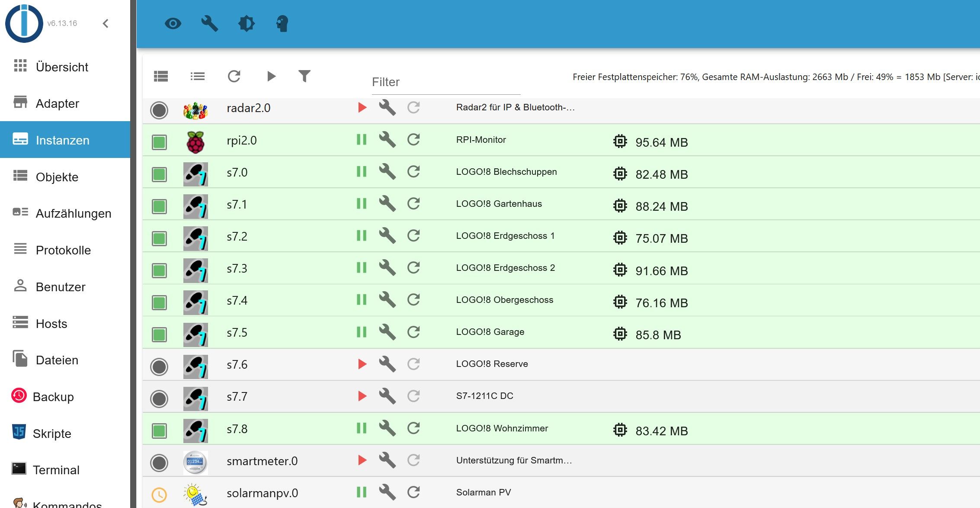Open wrench settings for s7.3
The image size is (980, 508).
387,268
